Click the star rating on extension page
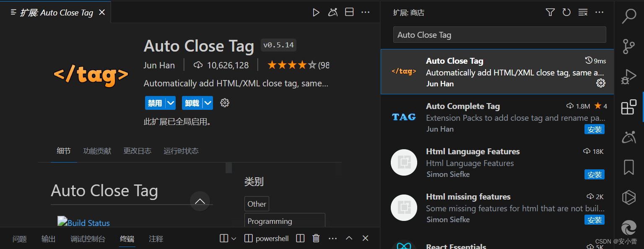The image size is (644, 249). click(x=292, y=65)
